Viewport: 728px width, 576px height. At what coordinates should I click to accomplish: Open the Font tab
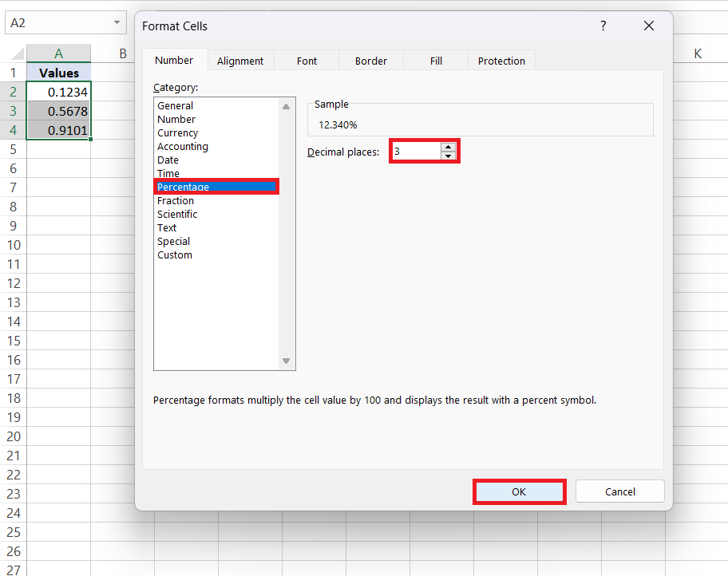[307, 61]
